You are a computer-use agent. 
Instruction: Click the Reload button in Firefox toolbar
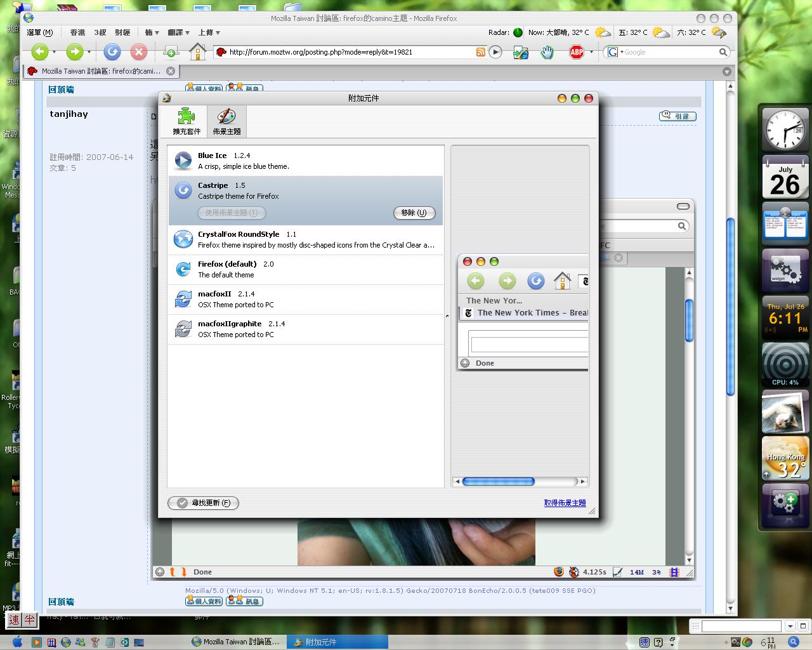click(x=112, y=52)
